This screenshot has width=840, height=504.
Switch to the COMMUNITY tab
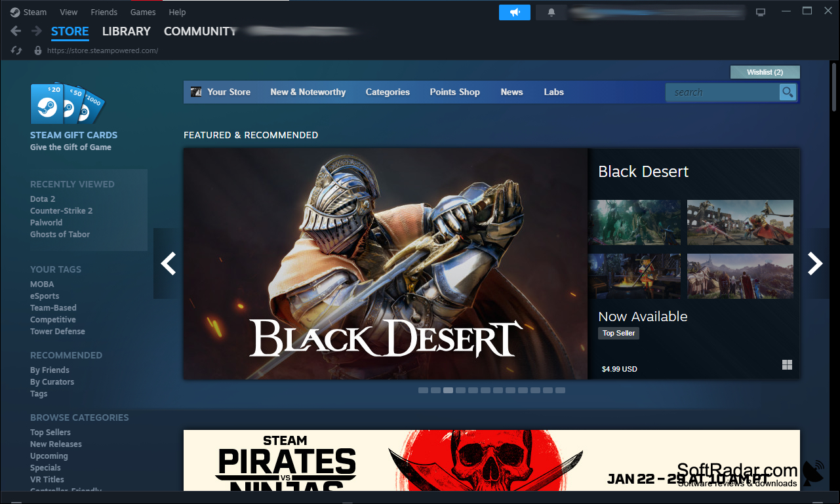pyautogui.click(x=200, y=31)
